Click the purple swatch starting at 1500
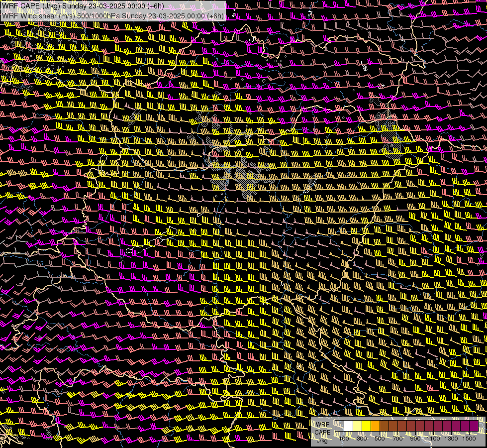 (x=474, y=426)
